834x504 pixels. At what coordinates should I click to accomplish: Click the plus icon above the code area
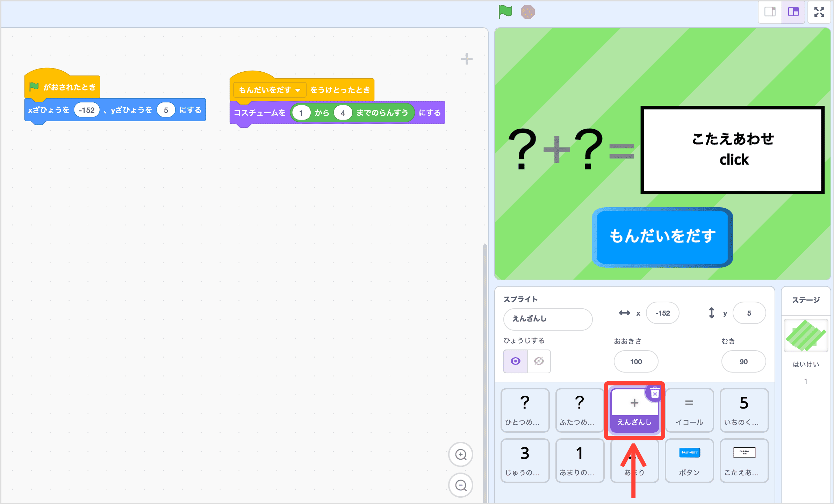466,59
